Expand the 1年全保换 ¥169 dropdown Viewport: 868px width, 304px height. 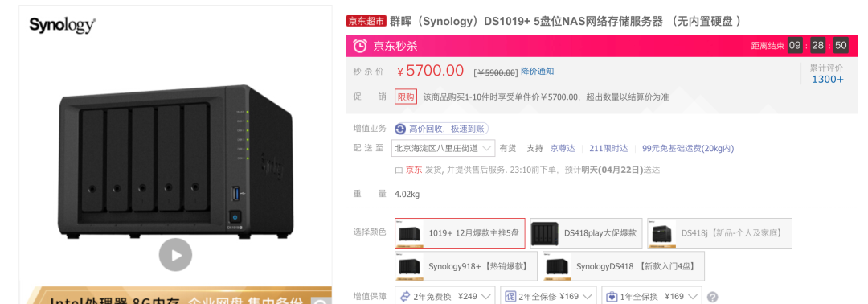(652, 296)
